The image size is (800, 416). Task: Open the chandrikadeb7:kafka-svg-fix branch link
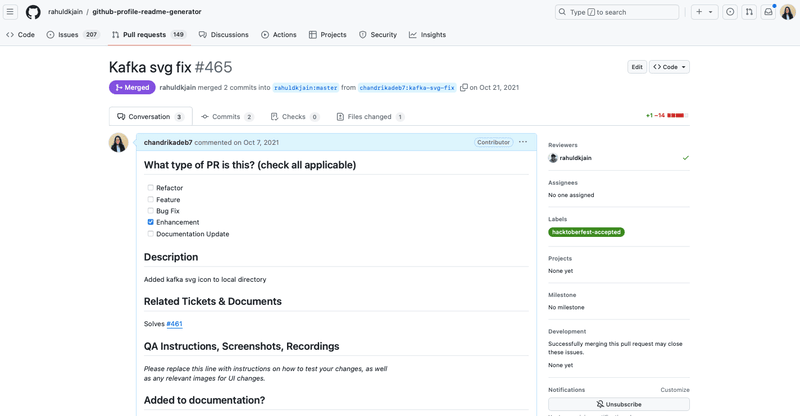[x=407, y=88]
